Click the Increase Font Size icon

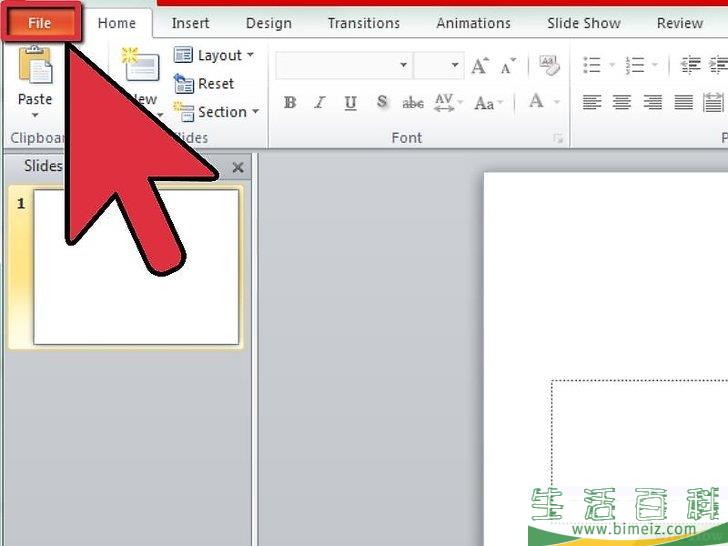coord(479,66)
